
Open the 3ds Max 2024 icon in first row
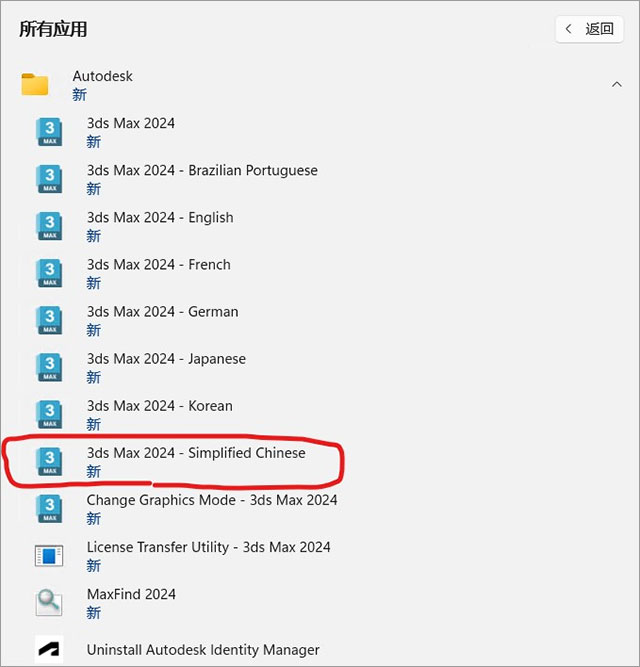pyautogui.click(x=50, y=132)
